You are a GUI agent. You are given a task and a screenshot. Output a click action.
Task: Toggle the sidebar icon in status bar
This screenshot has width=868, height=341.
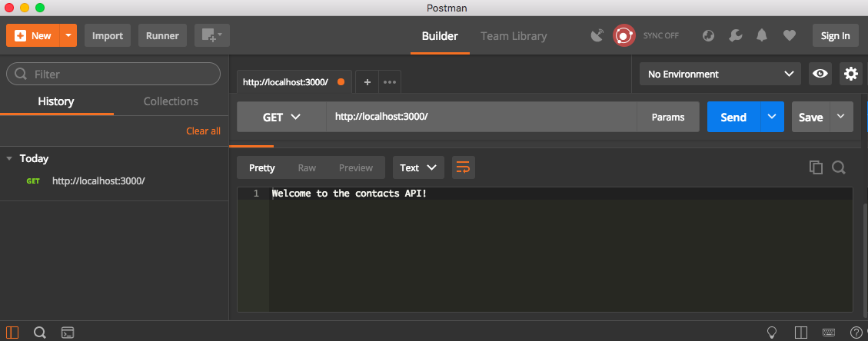point(12,332)
